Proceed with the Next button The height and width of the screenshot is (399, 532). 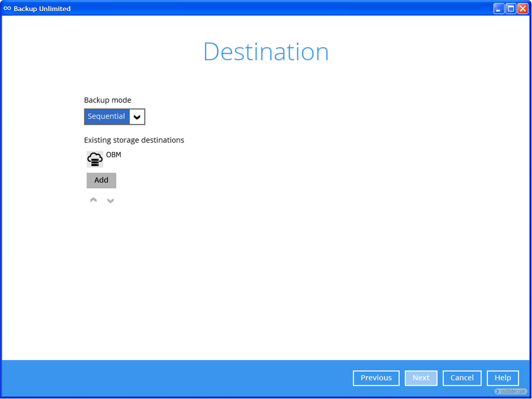tap(421, 378)
